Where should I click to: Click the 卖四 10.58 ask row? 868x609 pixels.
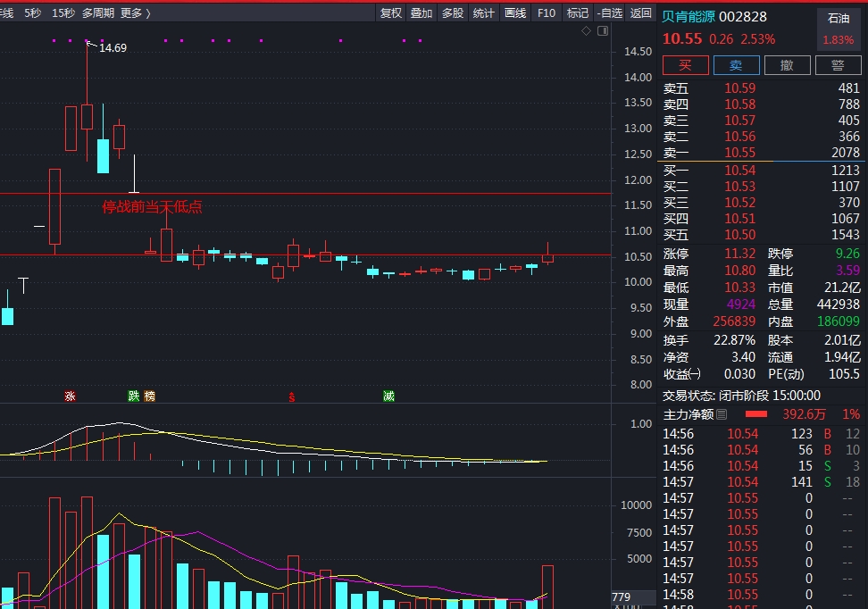coord(761,104)
